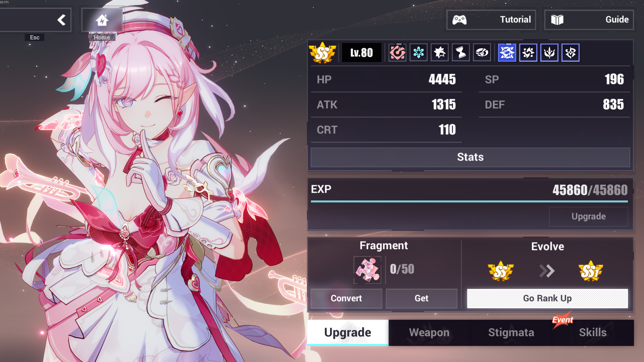
Task: Click the hourglass time trait icon
Action: point(461,53)
